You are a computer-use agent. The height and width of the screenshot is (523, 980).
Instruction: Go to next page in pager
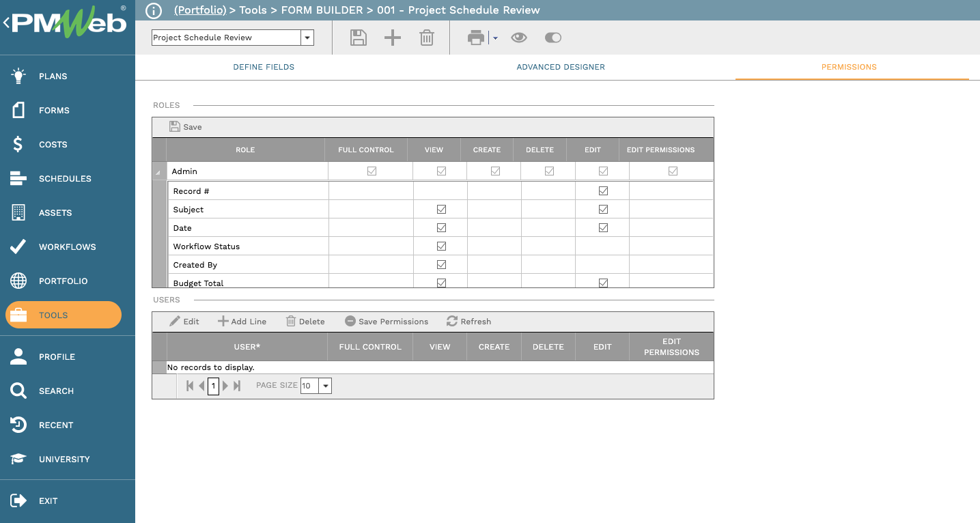[225, 386]
